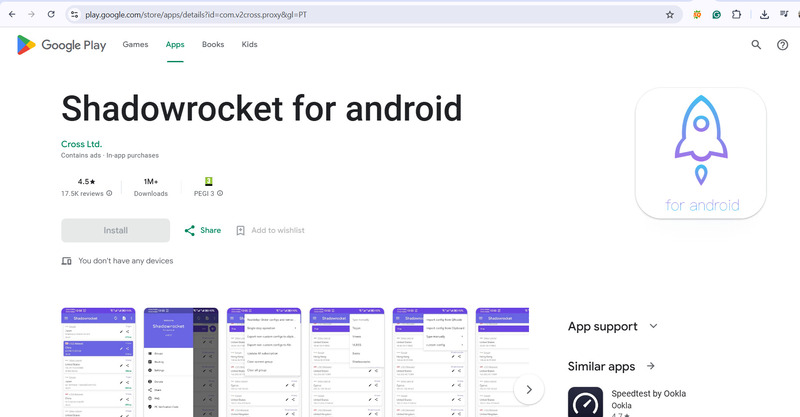Open sixth partially visible screenshot thumbnail
Viewport: 800px width, 417px height.
[503, 362]
